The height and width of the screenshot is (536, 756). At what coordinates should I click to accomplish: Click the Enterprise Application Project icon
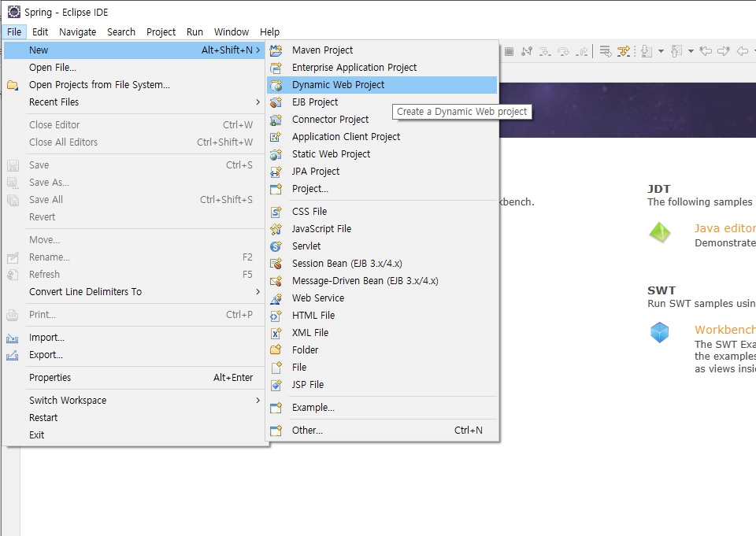[x=276, y=68]
